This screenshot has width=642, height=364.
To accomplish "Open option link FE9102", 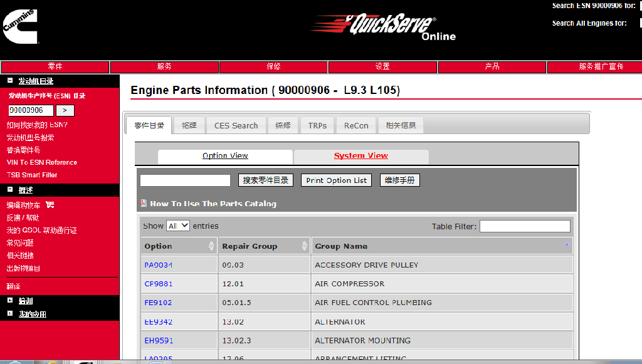I will (158, 303).
